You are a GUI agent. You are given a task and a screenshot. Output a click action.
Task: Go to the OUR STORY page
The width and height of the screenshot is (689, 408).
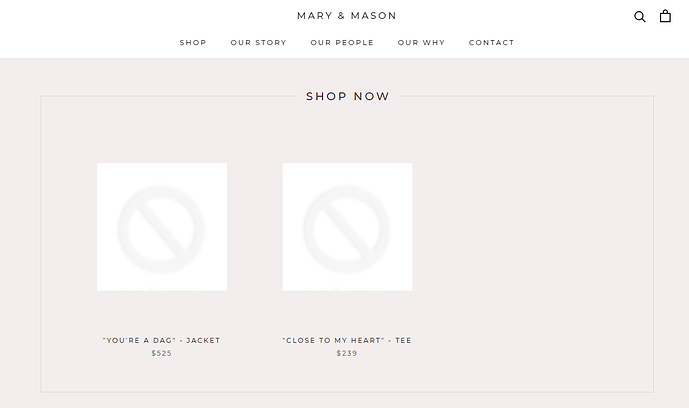click(258, 43)
